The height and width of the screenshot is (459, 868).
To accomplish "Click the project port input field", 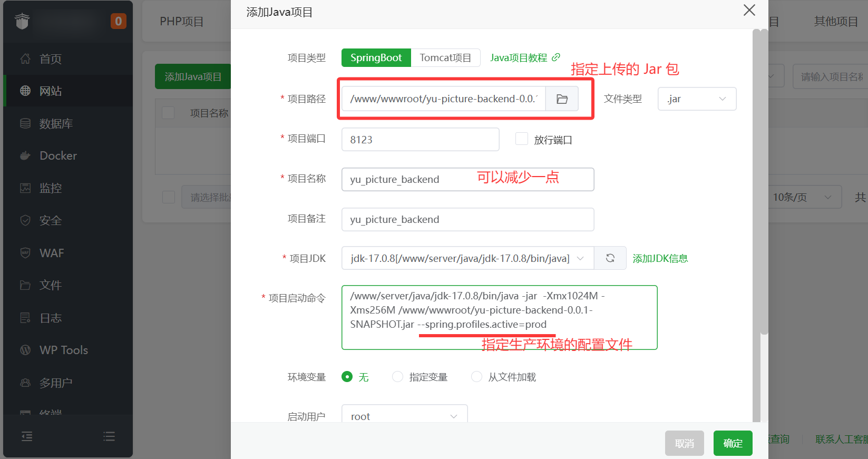I will pos(420,140).
